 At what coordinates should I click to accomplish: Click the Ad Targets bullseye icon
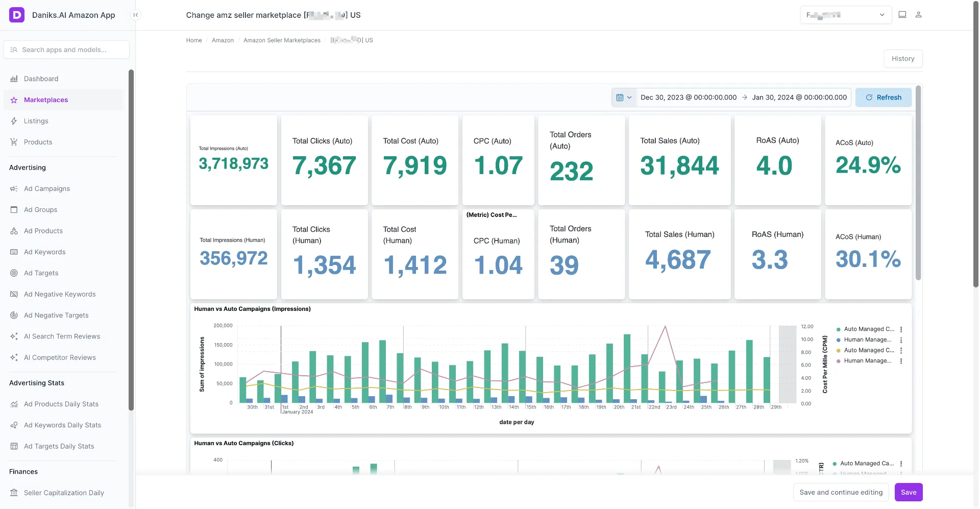(14, 273)
